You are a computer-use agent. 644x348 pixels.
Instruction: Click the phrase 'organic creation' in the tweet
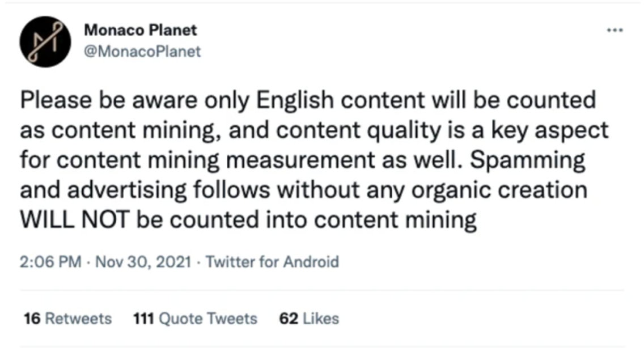[499, 191]
